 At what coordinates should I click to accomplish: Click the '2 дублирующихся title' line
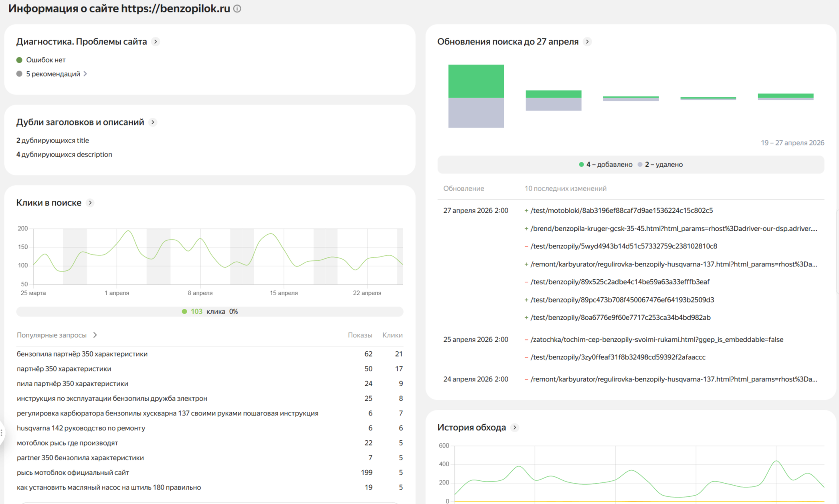[53, 140]
